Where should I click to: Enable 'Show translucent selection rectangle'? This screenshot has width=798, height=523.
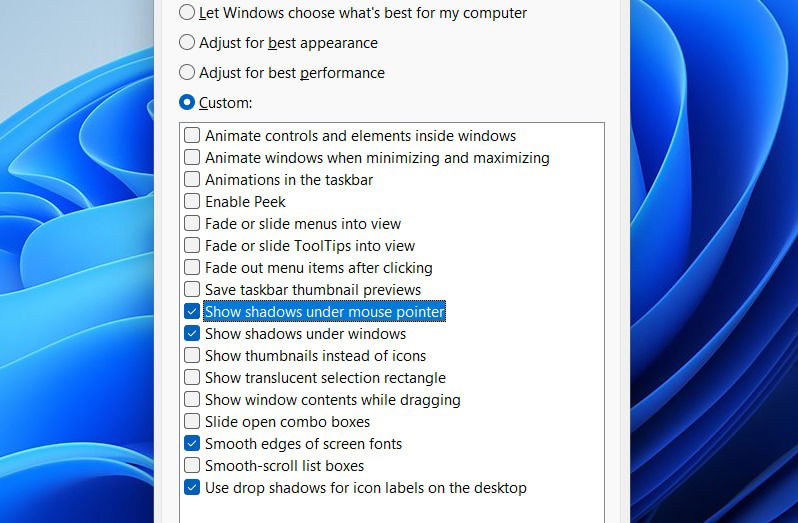point(192,377)
